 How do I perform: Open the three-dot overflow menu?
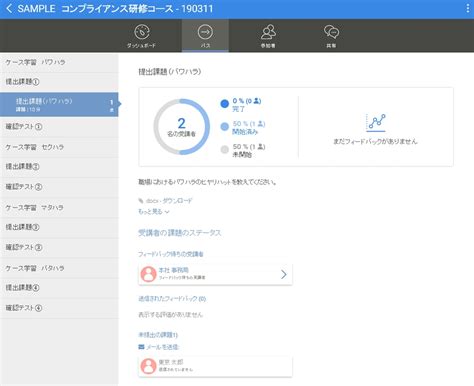click(x=468, y=9)
